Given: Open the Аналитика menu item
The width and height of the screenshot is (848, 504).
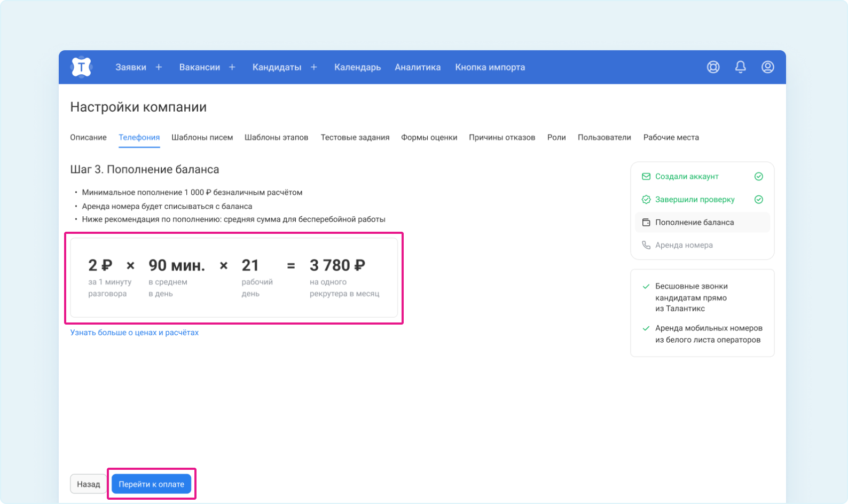Looking at the screenshot, I should coord(418,67).
